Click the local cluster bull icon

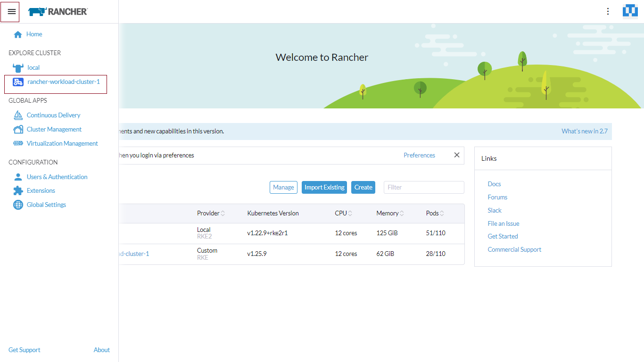pyautogui.click(x=18, y=67)
